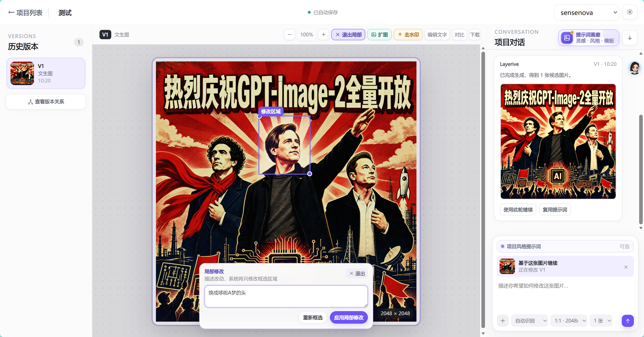The image size is (644, 337).
Task: Click the canvas vertical scrollbar
Action: click(483, 190)
